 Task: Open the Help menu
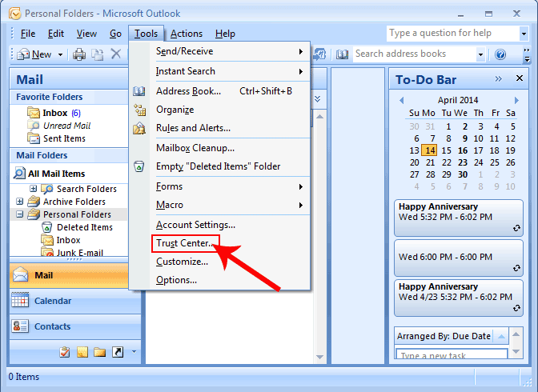pos(225,34)
